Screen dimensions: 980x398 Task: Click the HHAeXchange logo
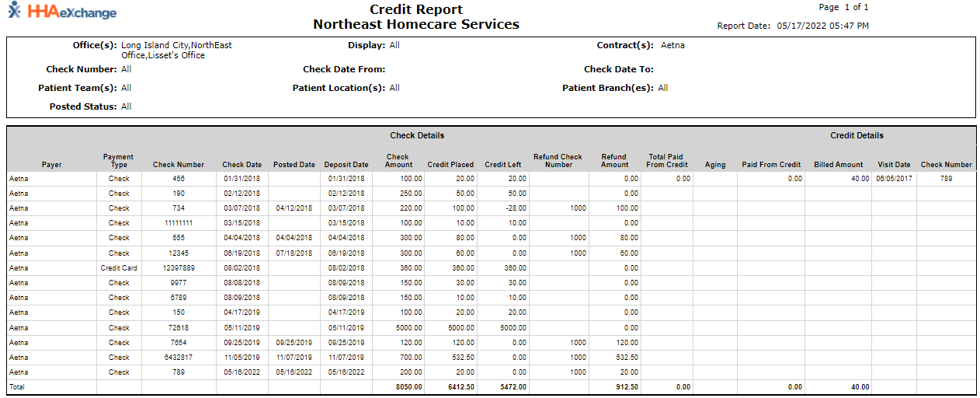61,12
